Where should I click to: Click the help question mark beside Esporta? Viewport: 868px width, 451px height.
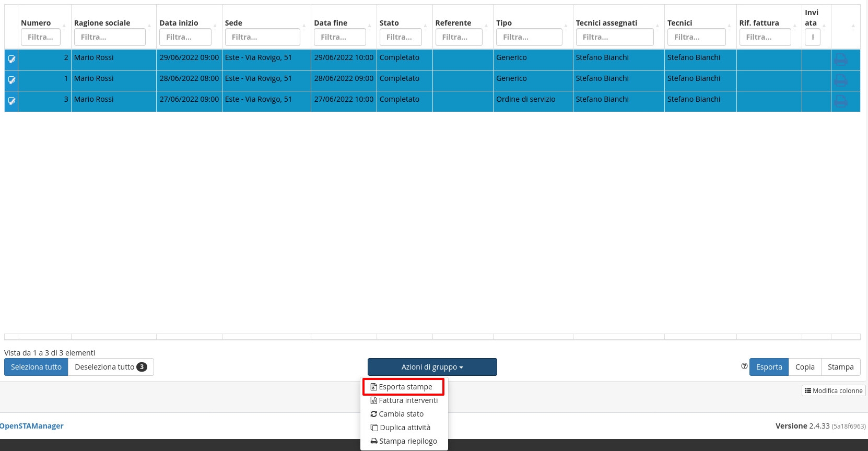click(744, 366)
